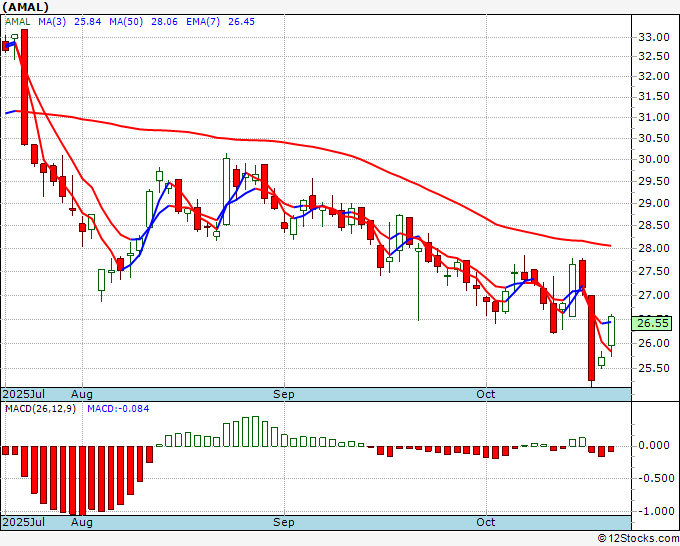
Task: Click the 30.50 price axis label
Action: pyautogui.click(x=654, y=138)
